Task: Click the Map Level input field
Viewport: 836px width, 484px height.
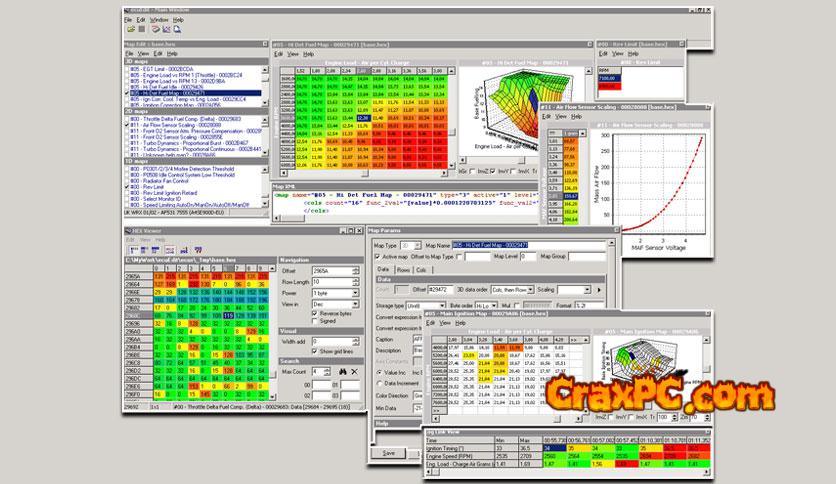Action: click(528, 257)
